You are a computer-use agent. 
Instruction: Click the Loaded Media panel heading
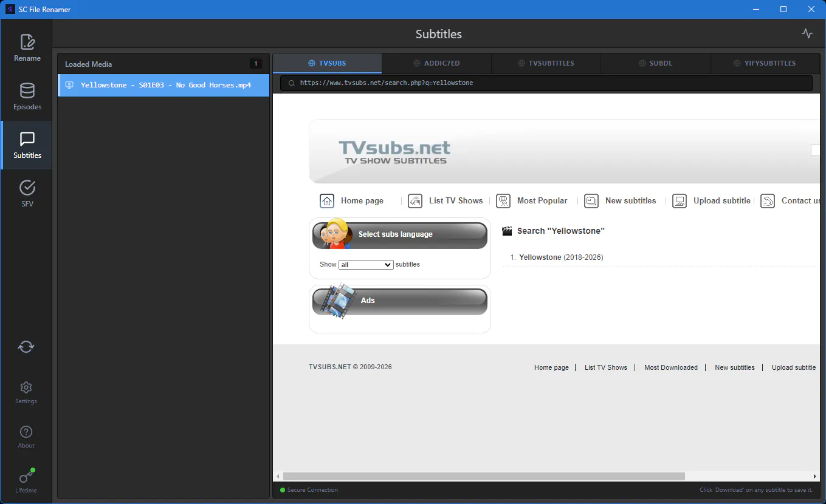(89, 64)
